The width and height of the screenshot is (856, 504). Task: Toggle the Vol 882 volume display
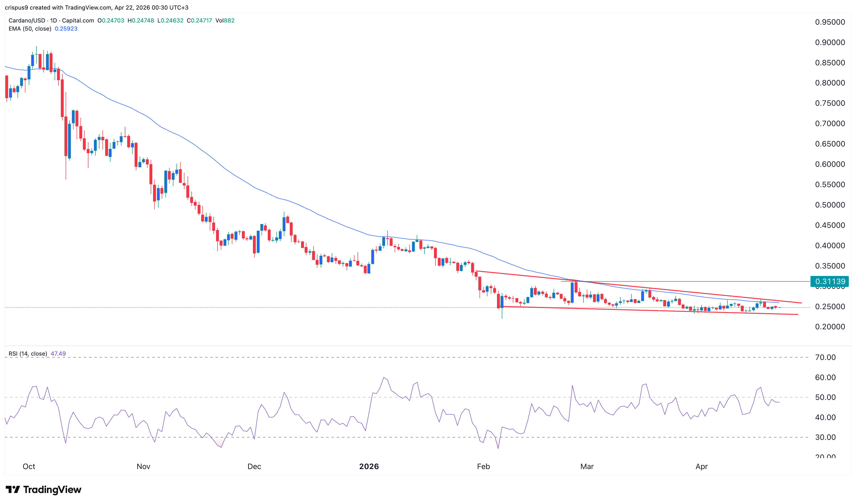point(225,20)
